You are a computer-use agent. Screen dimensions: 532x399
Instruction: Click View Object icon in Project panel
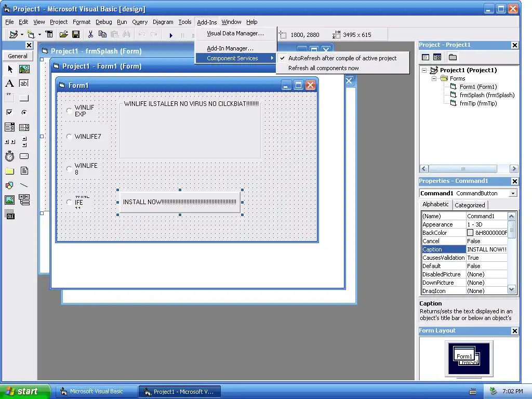pyautogui.click(x=437, y=57)
